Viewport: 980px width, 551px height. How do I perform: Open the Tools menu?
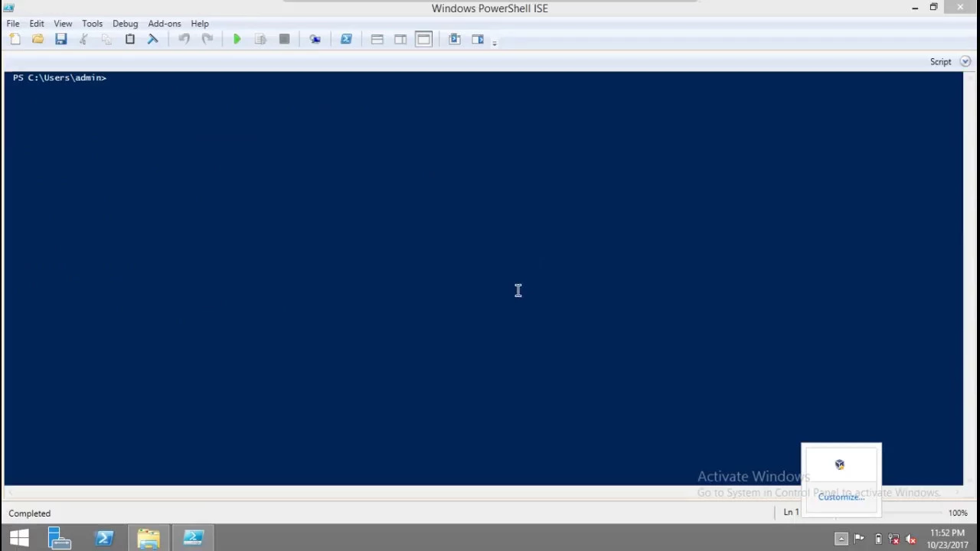(x=92, y=24)
